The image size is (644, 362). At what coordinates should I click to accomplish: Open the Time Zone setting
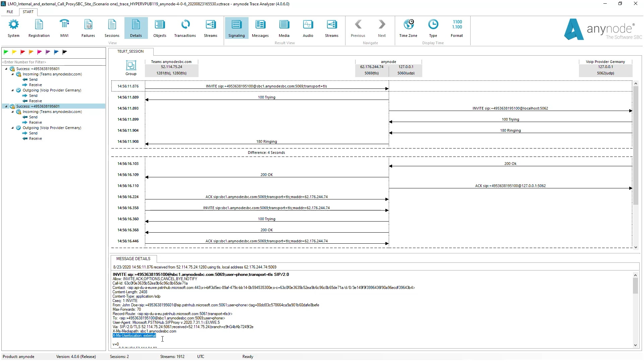(x=408, y=28)
